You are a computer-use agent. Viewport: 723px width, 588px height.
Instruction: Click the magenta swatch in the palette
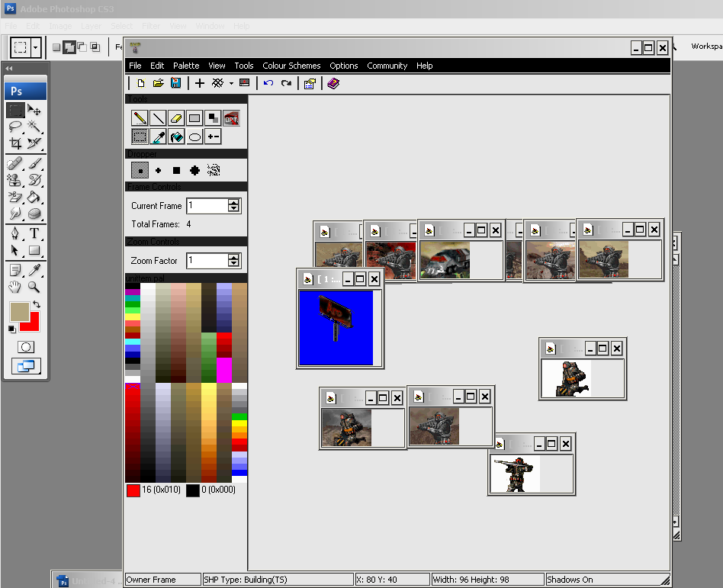click(224, 370)
